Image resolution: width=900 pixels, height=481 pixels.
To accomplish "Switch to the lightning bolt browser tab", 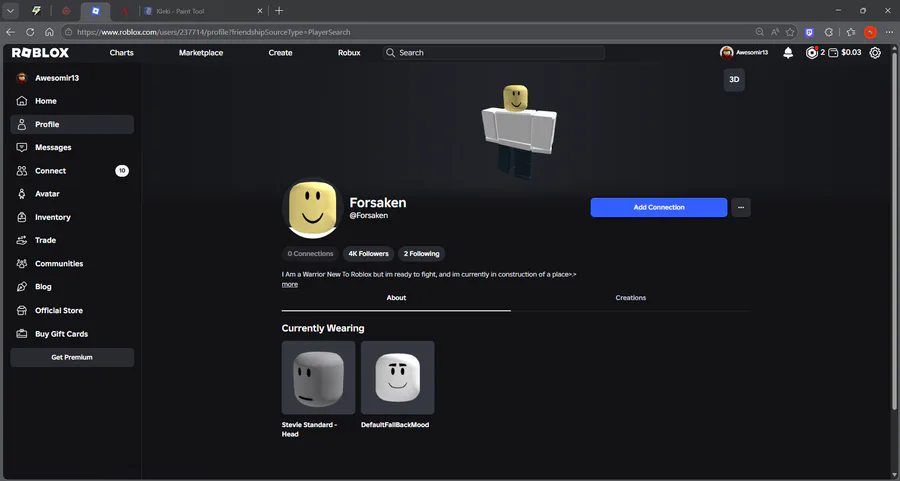I will point(36,11).
